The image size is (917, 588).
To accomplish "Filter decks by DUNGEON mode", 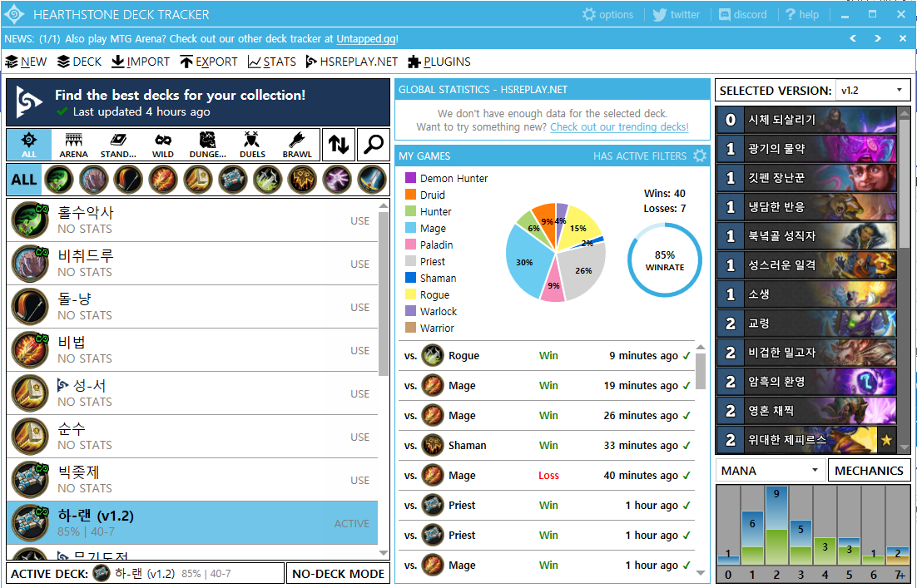I will (x=207, y=145).
